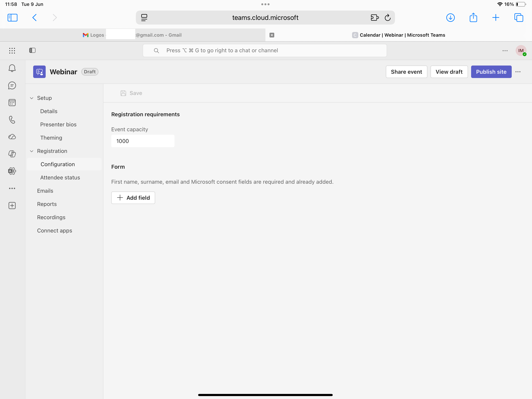Image resolution: width=532 pixels, height=399 pixels.
Task: Go back in Safari
Action: pyautogui.click(x=34, y=18)
